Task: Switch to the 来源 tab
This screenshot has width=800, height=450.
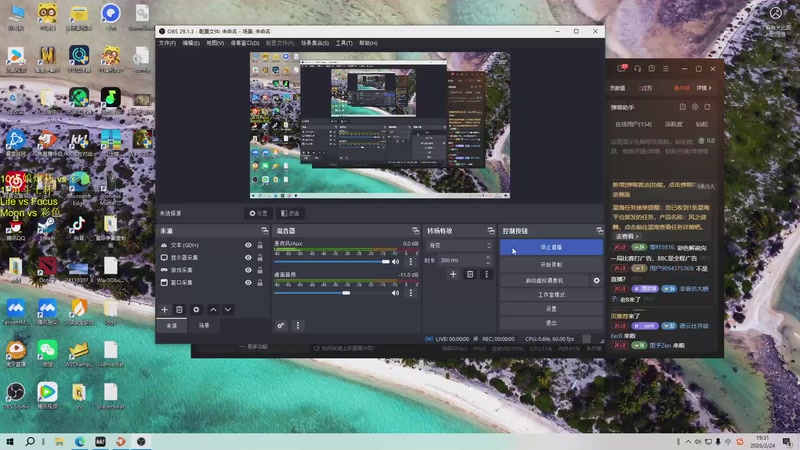Action: (x=172, y=326)
